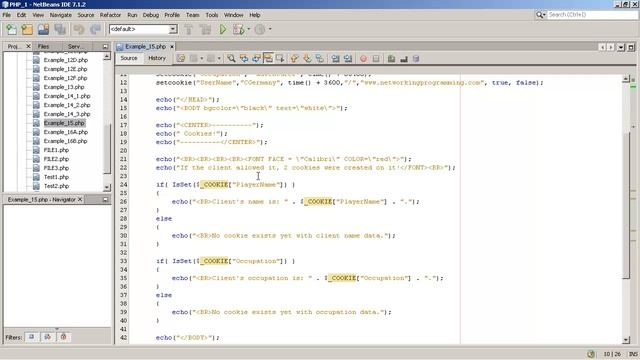
Task: Close the Projects panel tab
Action: click(x=28, y=47)
